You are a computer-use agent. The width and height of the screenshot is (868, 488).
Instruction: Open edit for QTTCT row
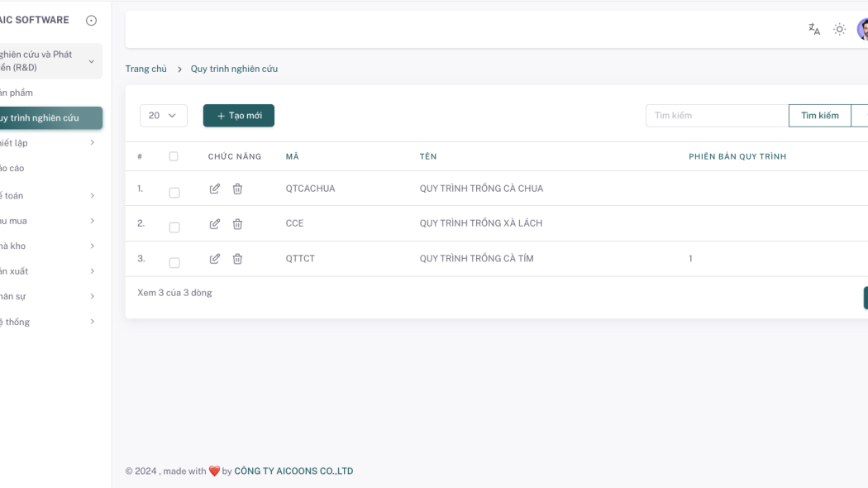click(x=215, y=259)
